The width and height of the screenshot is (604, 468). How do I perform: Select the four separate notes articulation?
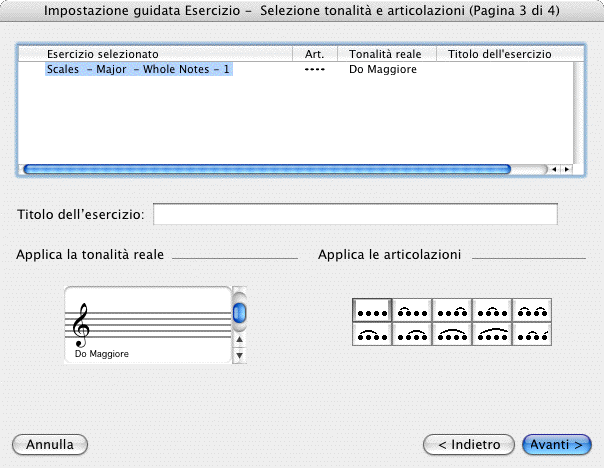[x=372, y=311]
